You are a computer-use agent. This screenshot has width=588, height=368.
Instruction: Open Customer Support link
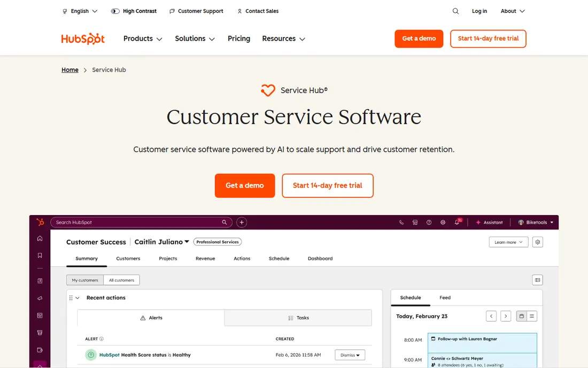click(196, 11)
